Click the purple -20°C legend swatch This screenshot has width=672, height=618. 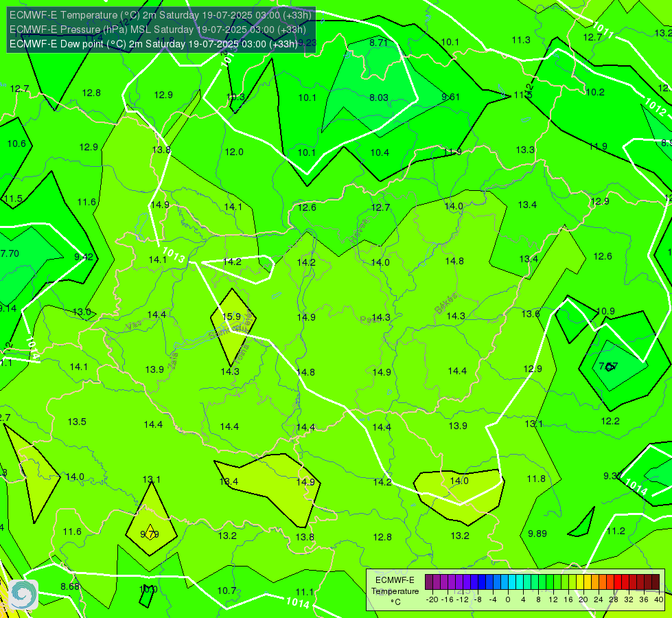pos(429,582)
